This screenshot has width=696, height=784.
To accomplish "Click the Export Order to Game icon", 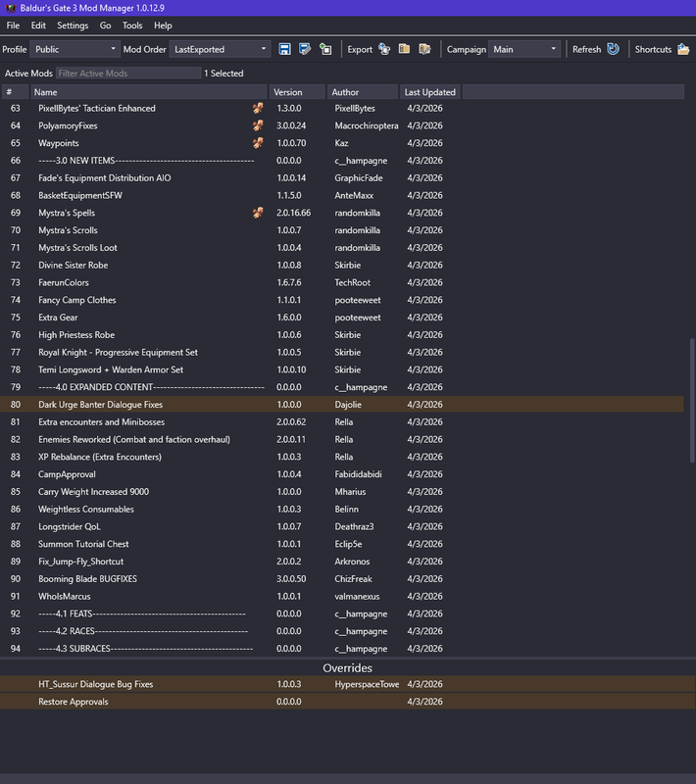I will pyautogui.click(x=384, y=49).
